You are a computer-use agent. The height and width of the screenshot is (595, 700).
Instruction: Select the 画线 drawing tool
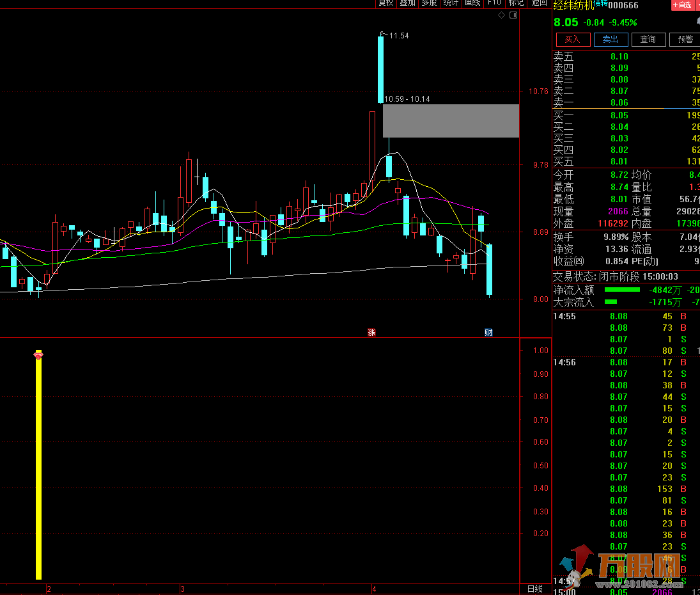tap(472, 3)
